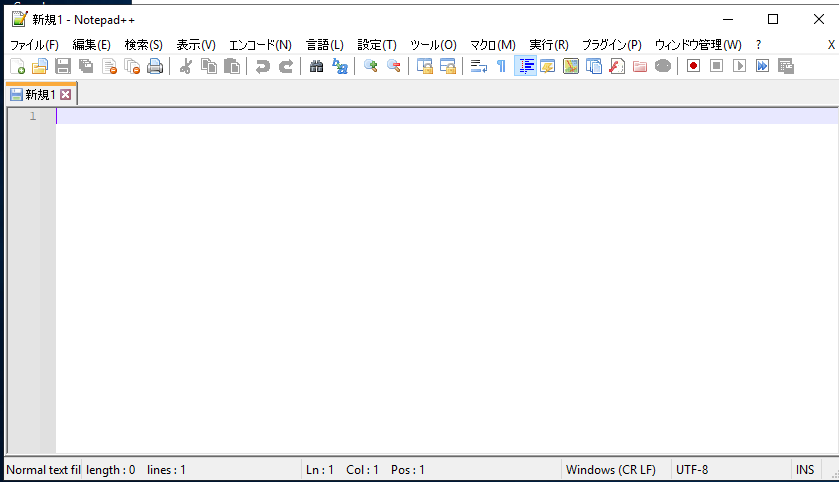Start macro recording with red dot

693,66
